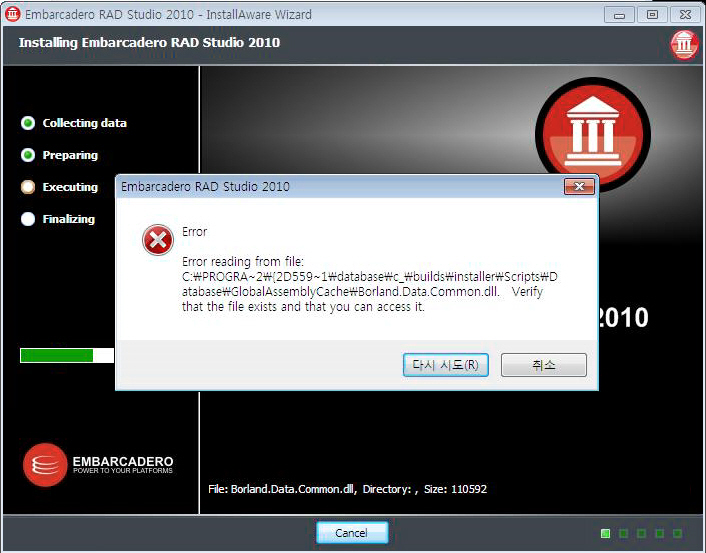Maximize the InstallAware Wizard window
The image size is (706, 553).
pyautogui.click(x=652, y=14)
